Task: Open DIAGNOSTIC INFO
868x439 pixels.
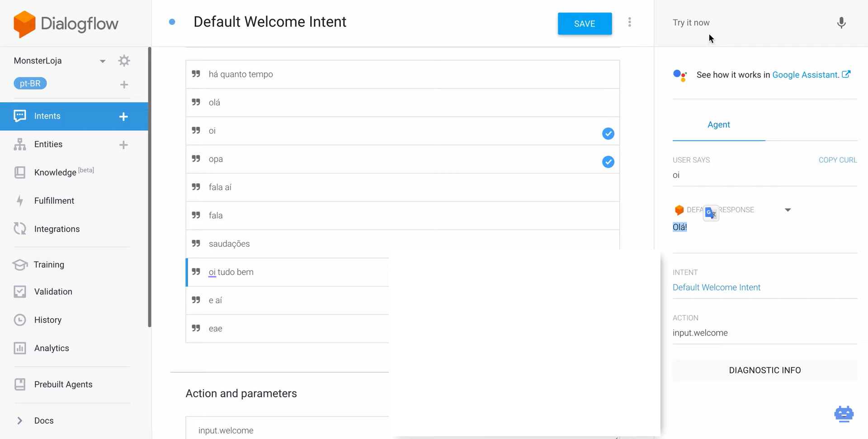Action: click(765, 371)
